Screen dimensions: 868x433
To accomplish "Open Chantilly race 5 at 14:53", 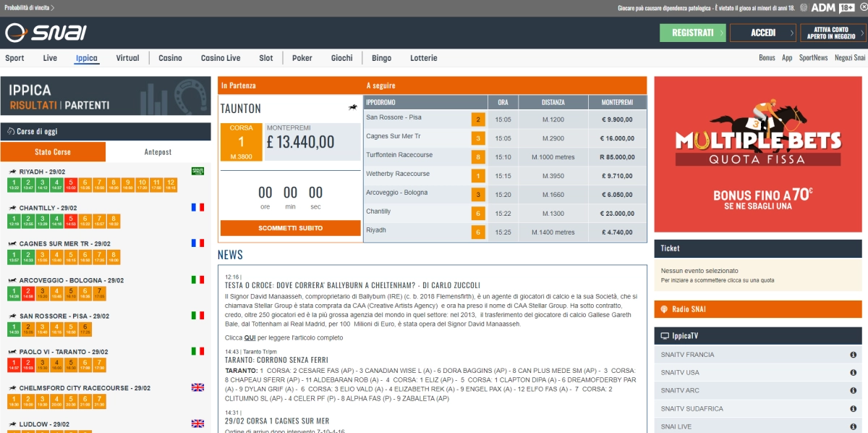I will pyautogui.click(x=71, y=221).
